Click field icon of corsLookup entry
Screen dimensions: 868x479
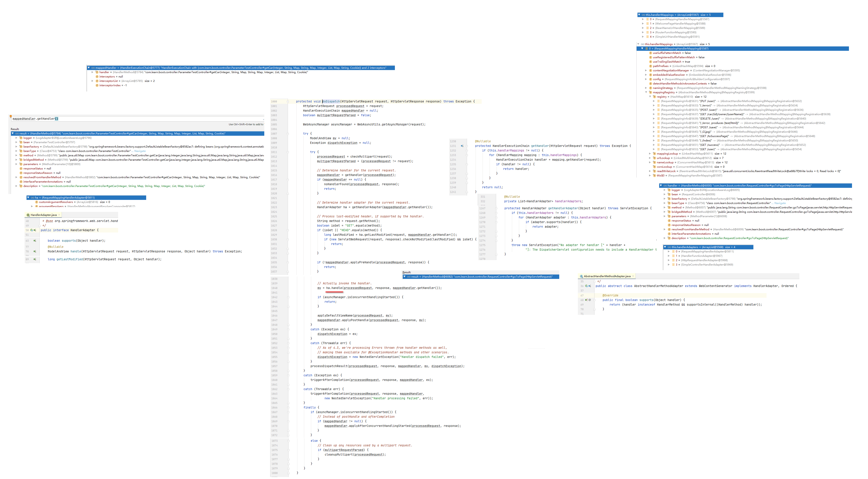tap(654, 167)
